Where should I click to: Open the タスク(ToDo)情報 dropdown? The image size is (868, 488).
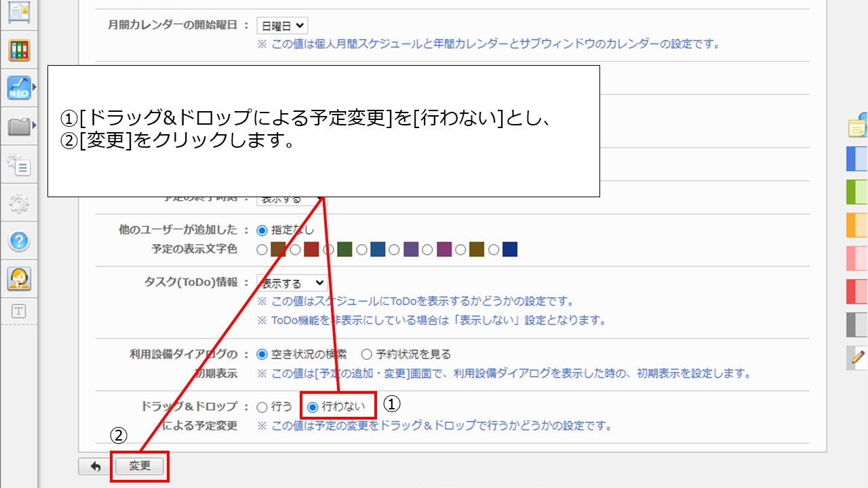point(292,283)
